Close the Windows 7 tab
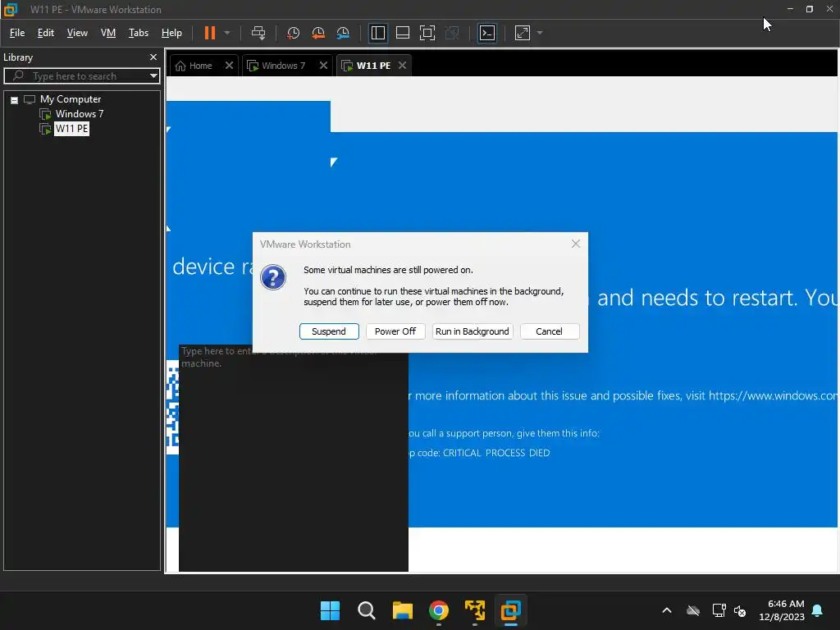Screen dimensions: 840x630 coord(323,66)
